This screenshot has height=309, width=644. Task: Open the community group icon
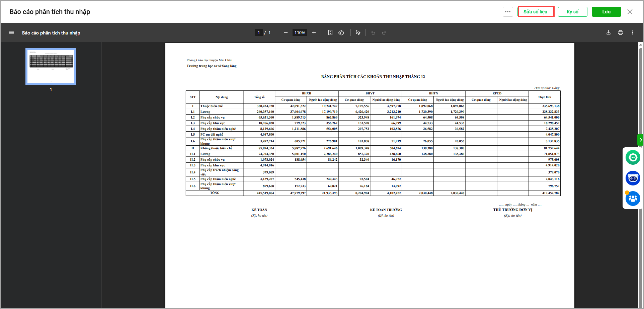pos(633,199)
